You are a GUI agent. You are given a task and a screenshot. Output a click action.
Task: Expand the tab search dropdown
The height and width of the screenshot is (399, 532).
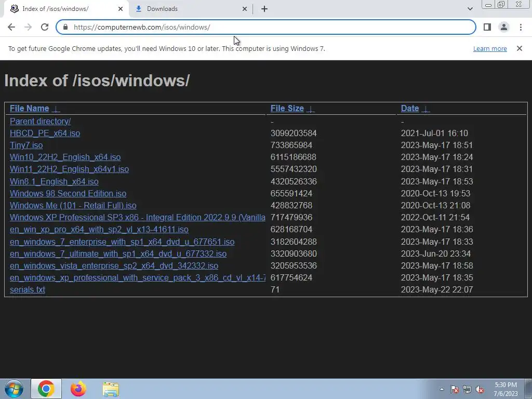point(470,9)
